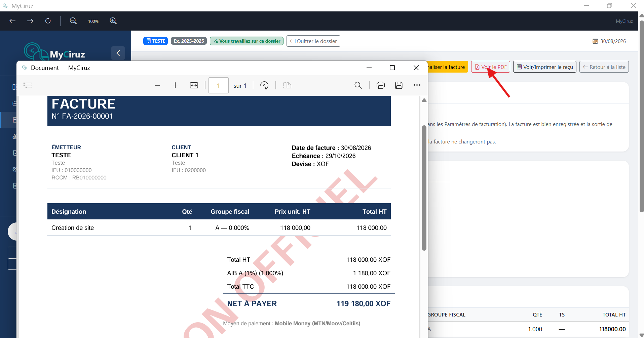This screenshot has width=644, height=338.
Task: Click the Vous travaillez sur ce dossier badge
Action: coord(247,41)
